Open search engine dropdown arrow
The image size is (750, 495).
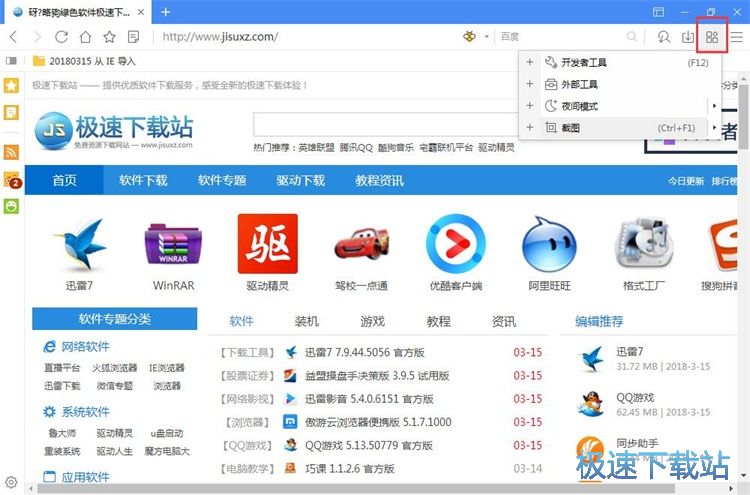[x=486, y=37]
